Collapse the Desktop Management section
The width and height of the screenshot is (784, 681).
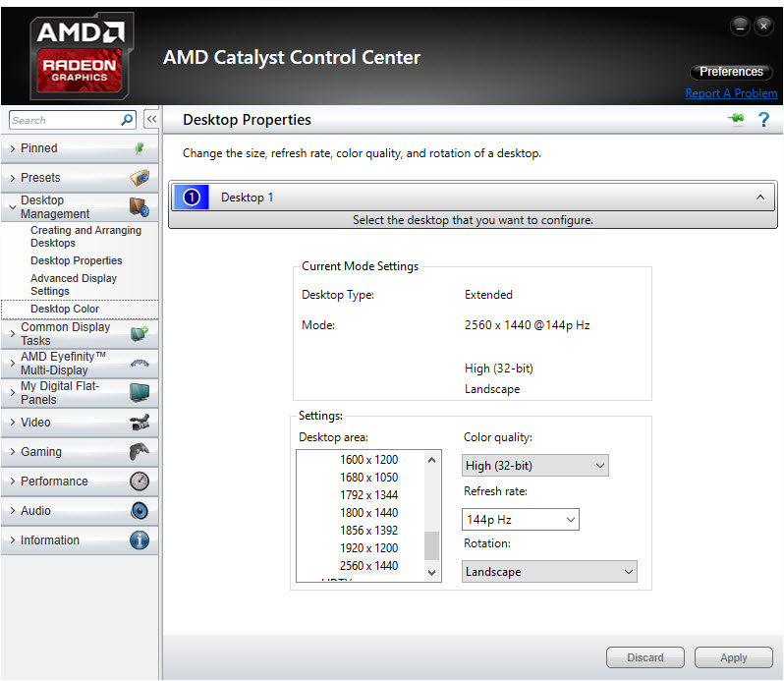point(13,207)
